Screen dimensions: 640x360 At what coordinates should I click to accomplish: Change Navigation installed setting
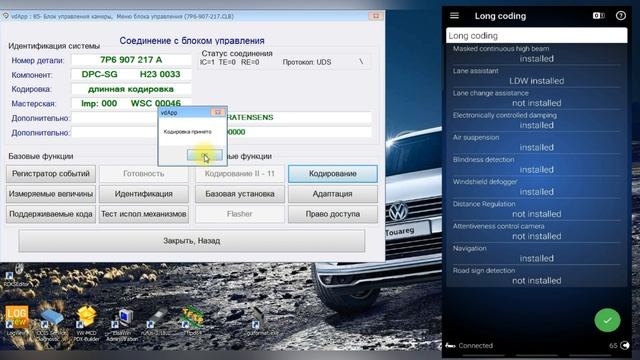[536, 254]
